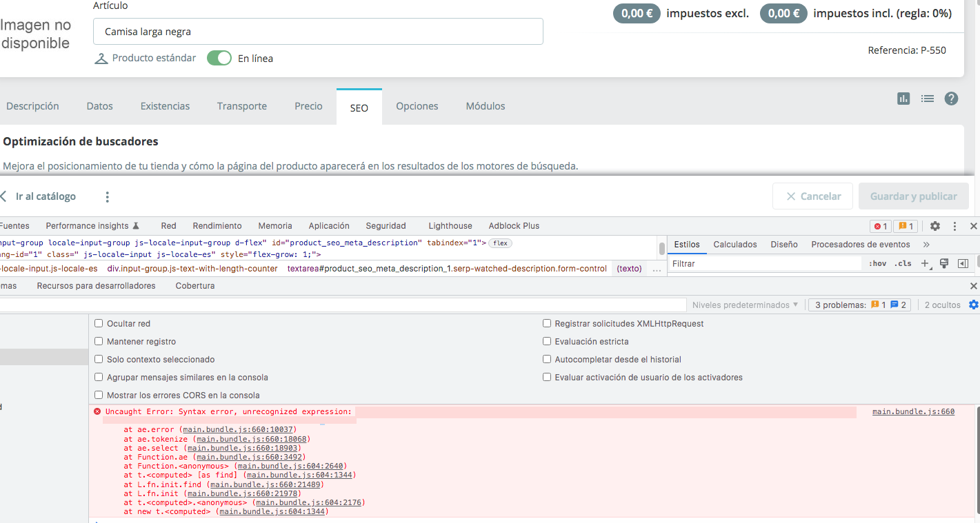Open the Niveles predeterminados dropdown
The image size is (980, 523).
[745, 305]
